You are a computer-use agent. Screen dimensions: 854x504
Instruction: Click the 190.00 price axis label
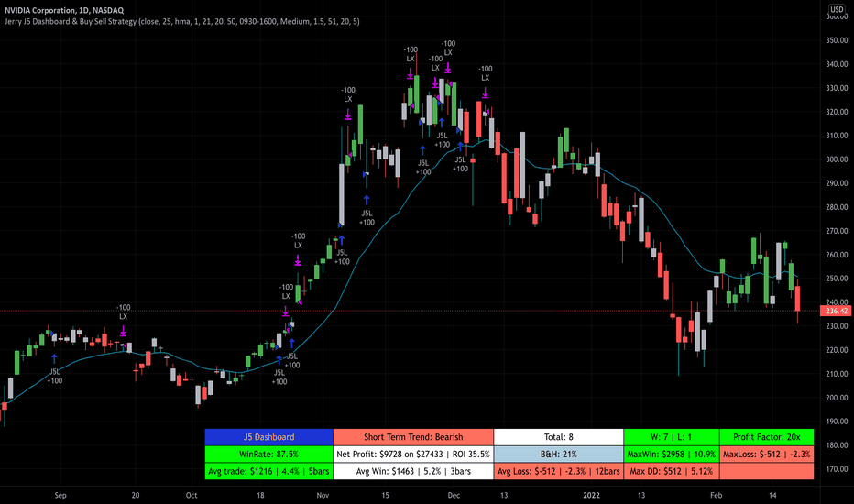(837, 422)
